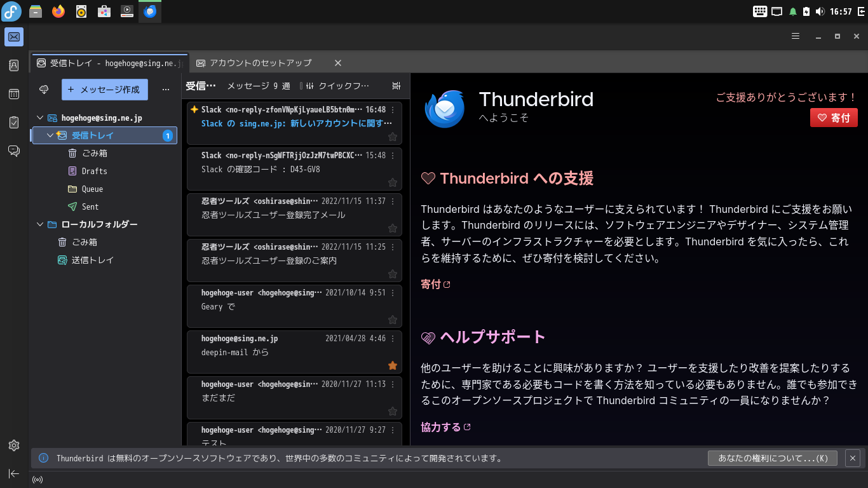Viewport: 868px width, 488px height.
Task: Collapse the hogehoge@sing.ne.jp account tree
Action: pyautogui.click(x=40, y=118)
